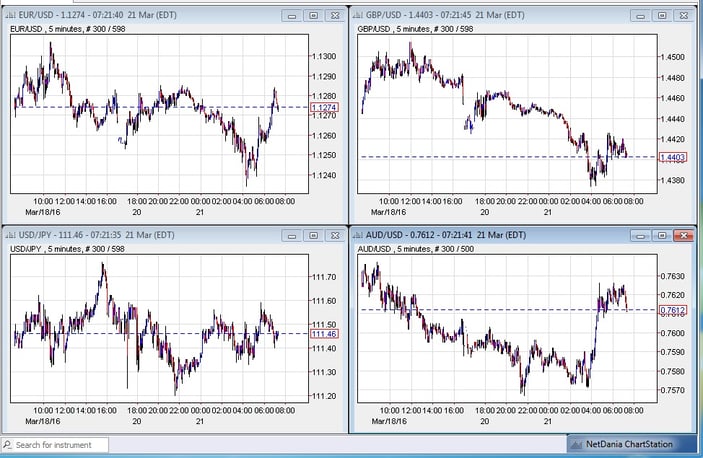Click the Mar/18/16 date label under AUD/USD chart

[389, 421]
